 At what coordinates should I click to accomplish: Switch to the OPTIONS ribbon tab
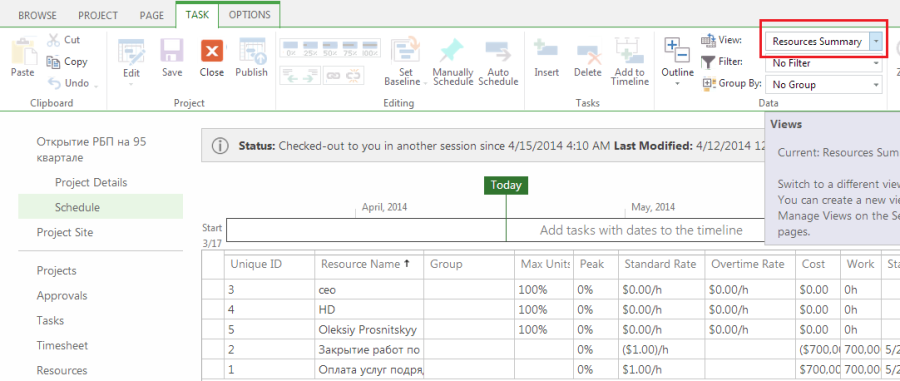250,15
